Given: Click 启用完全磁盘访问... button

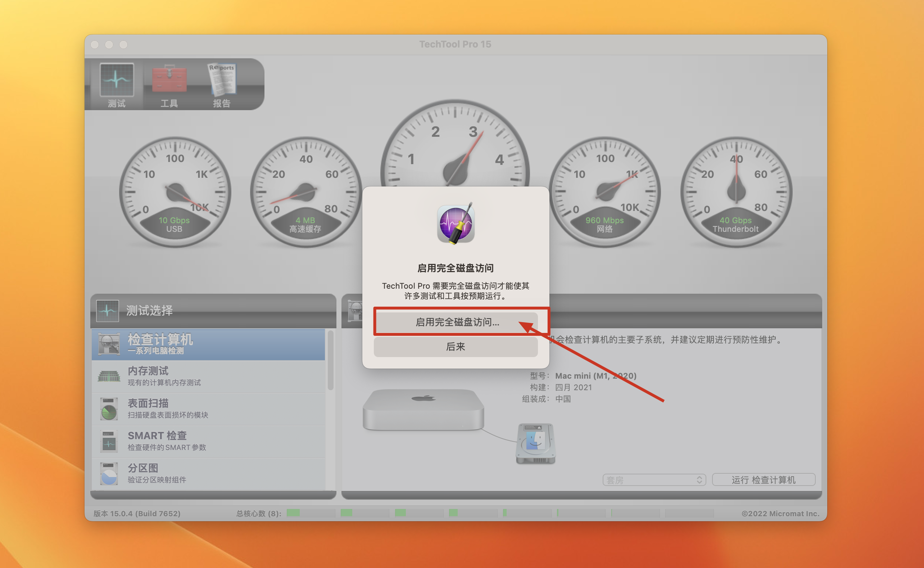Looking at the screenshot, I should click(x=456, y=322).
